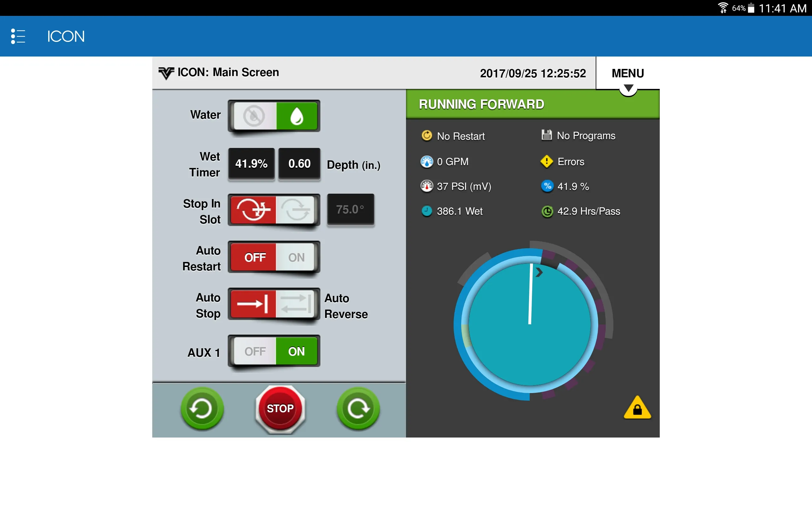Tap the '42.9 Hrs/Pass' reading
The height and width of the screenshot is (508, 812).
pos(588,211)
